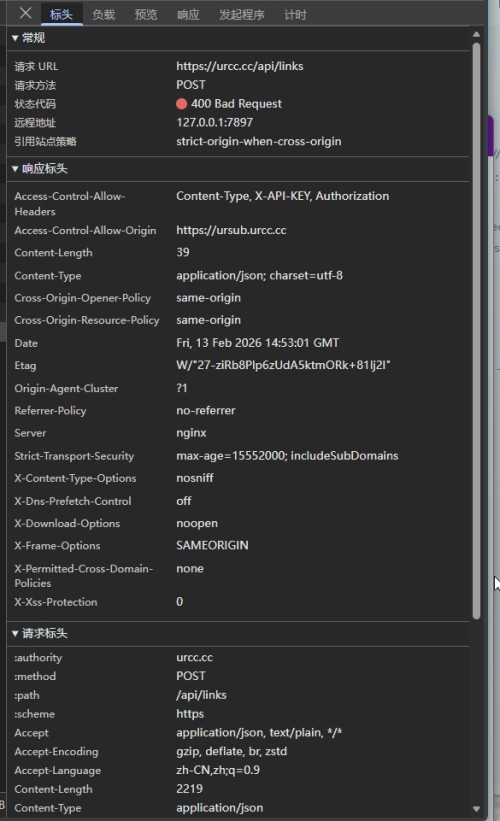Click the SAMEORIGIN value
The height and width of the screenshot is (821, 500).
pyautogui.click(x=212, y=546)
